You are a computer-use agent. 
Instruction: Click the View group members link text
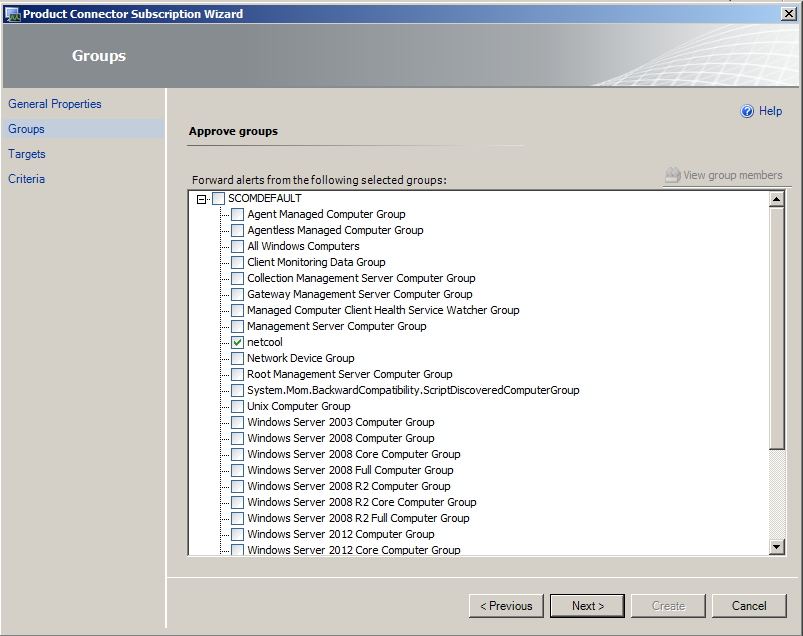click(733, 175)
